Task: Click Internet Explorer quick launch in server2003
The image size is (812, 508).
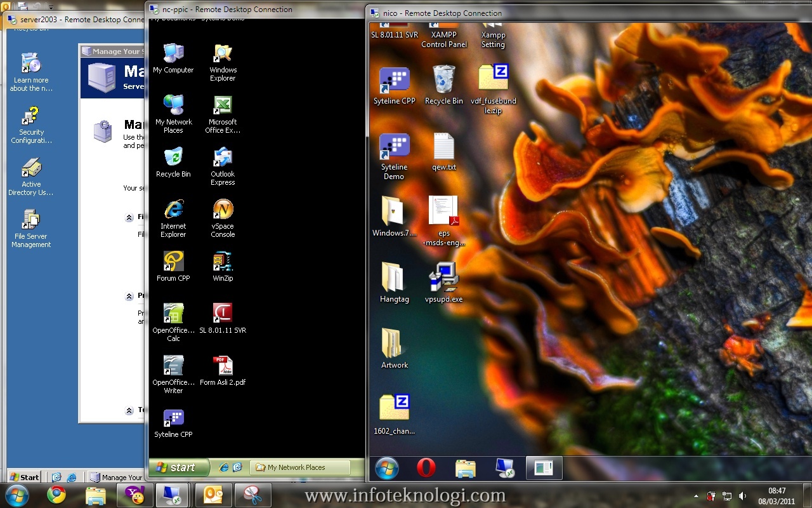Action: pyautogui.click(x=72, y=477)
